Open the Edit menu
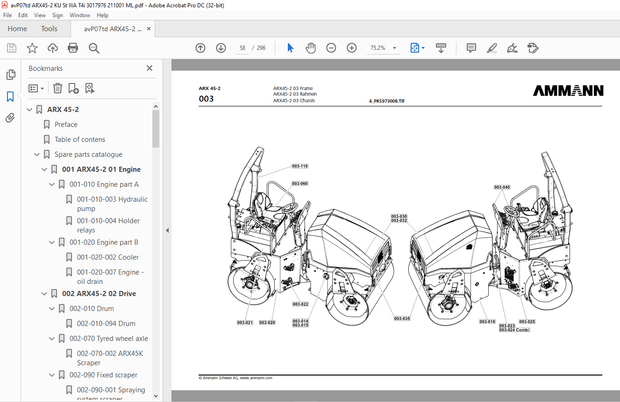The height and width of the screenshot is (402, 620). click(x=23, y=15)
